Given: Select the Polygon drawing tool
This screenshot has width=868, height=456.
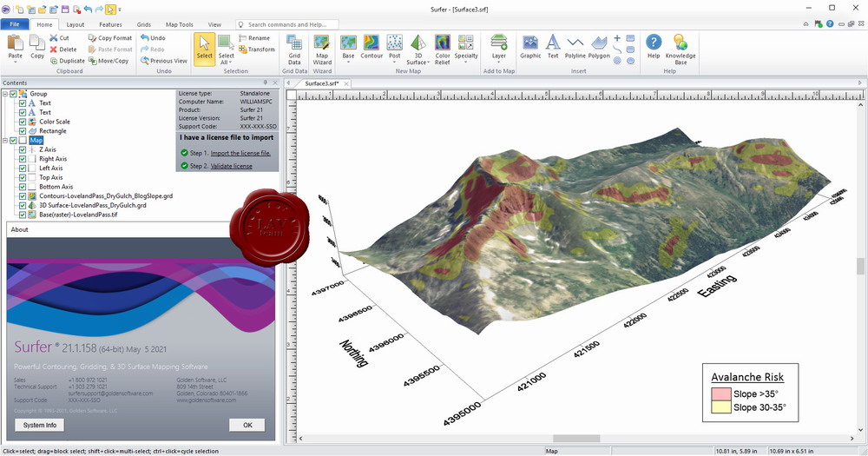Looking at the screenshot, I should pyautogui.click(x=599, y=47).
